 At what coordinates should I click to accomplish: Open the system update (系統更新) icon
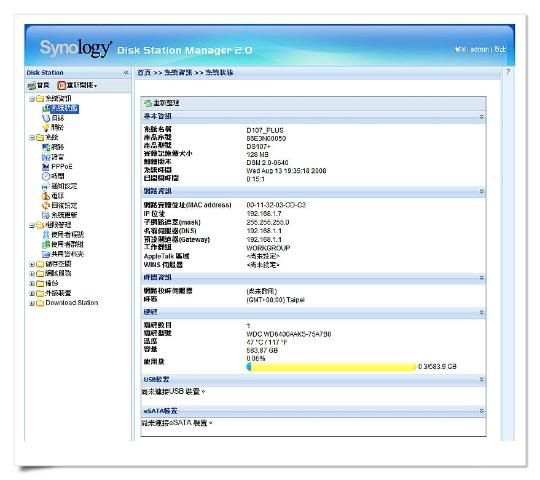(x=46, y=215)
